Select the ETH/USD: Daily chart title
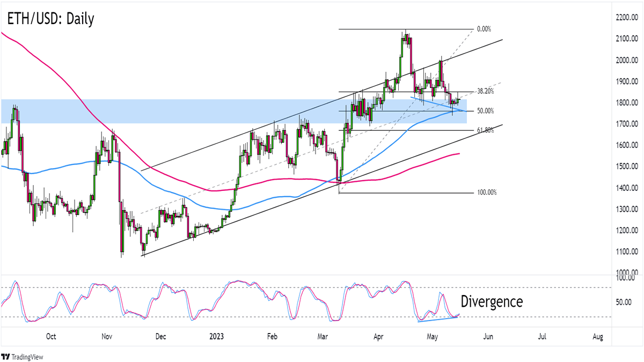Viewport: 644px width, 362px height. click(x=50, y=19)
